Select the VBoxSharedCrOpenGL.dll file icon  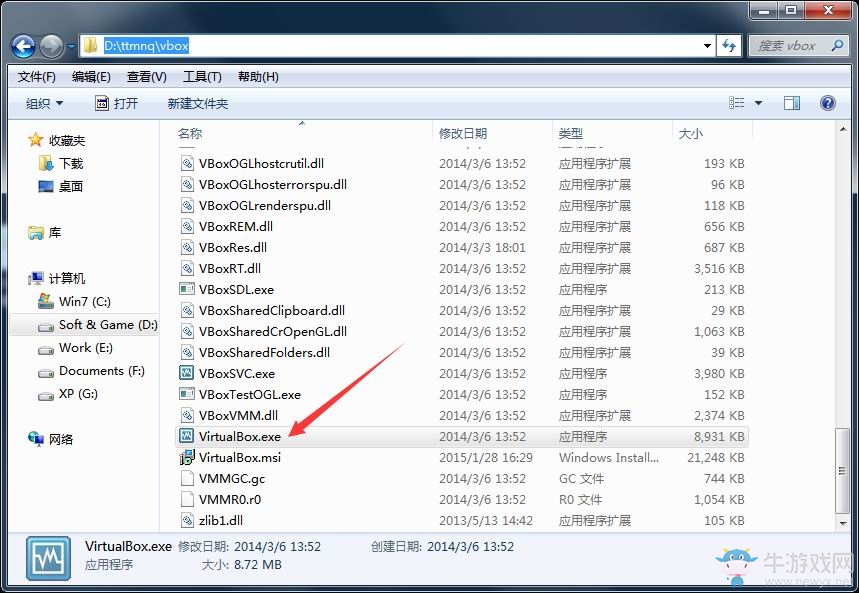[187, 331]
